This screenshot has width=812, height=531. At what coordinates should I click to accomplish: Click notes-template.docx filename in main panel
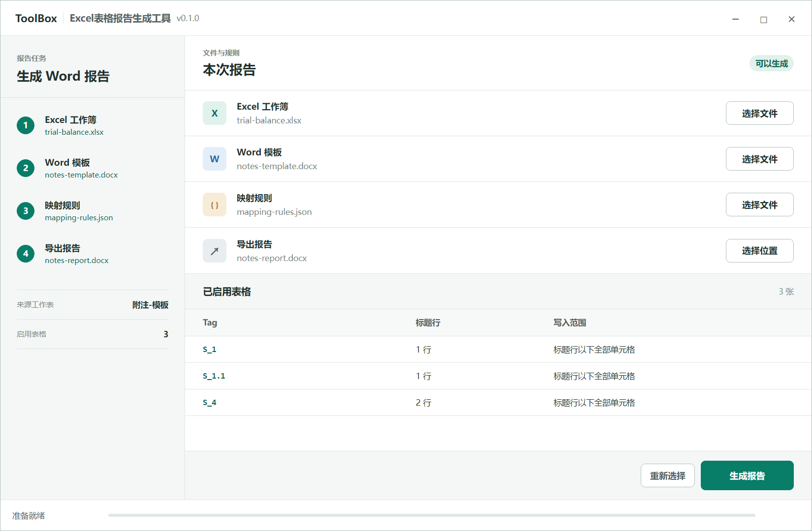pyautogui.click(x=277, y=166)
